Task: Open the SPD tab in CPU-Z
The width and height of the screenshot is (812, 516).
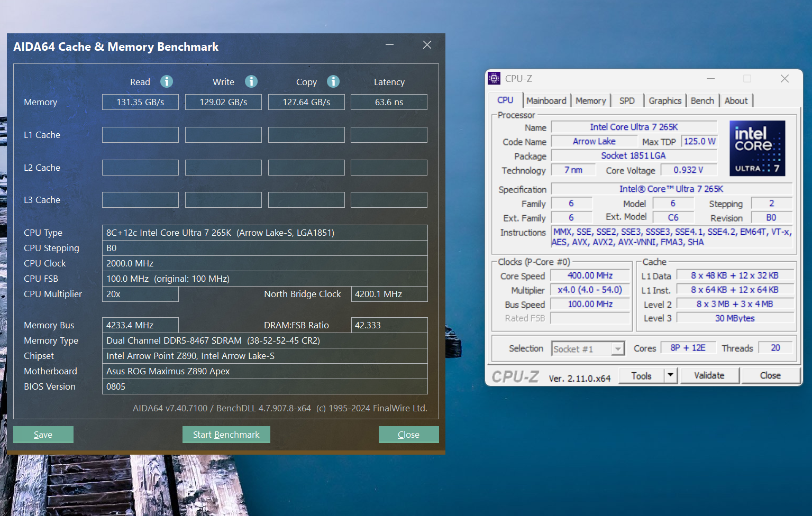Action: [x=627, y=100]
